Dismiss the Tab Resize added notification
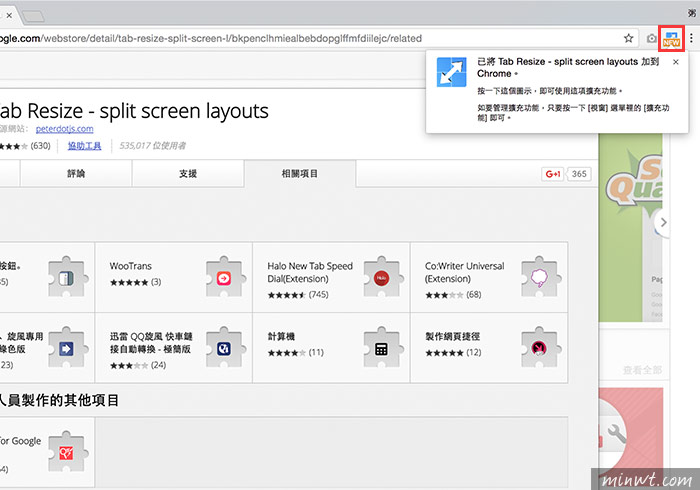Screen dimensions: 700x490 coord(676,62)
